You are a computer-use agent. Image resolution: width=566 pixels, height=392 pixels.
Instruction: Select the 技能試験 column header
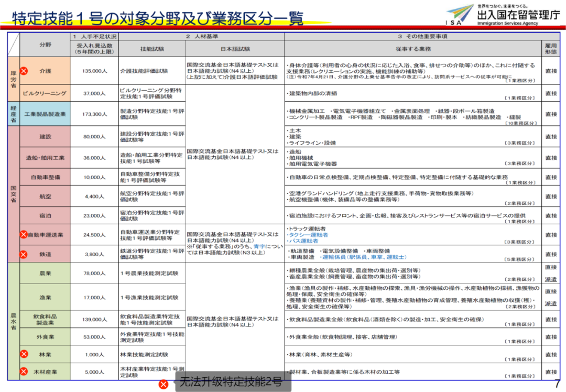(152, 49)
